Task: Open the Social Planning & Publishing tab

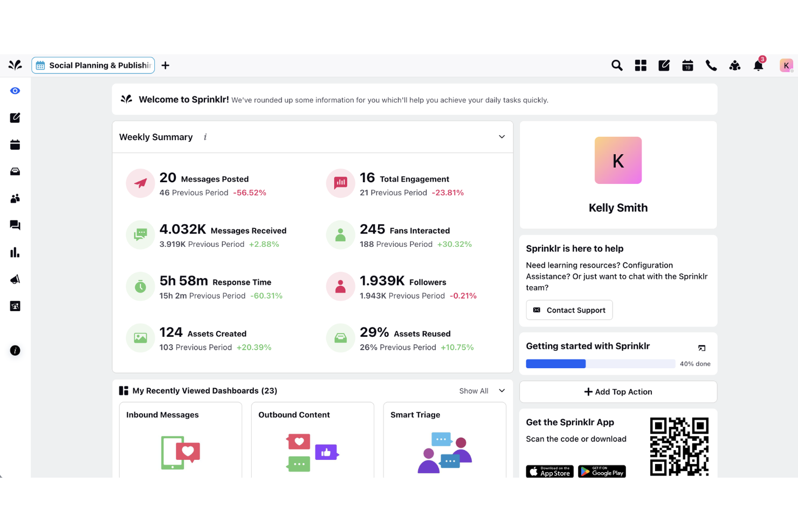Action: (93, 65)
